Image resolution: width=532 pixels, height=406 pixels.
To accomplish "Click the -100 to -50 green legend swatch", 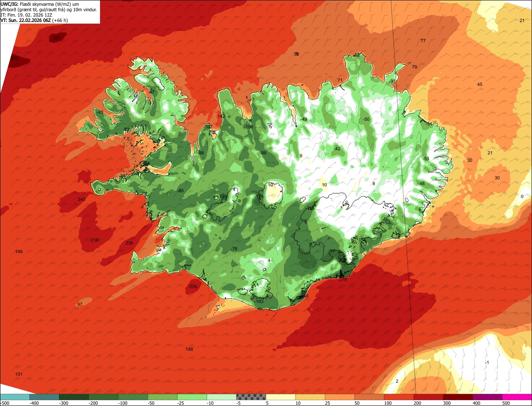I will click(133, 397).
